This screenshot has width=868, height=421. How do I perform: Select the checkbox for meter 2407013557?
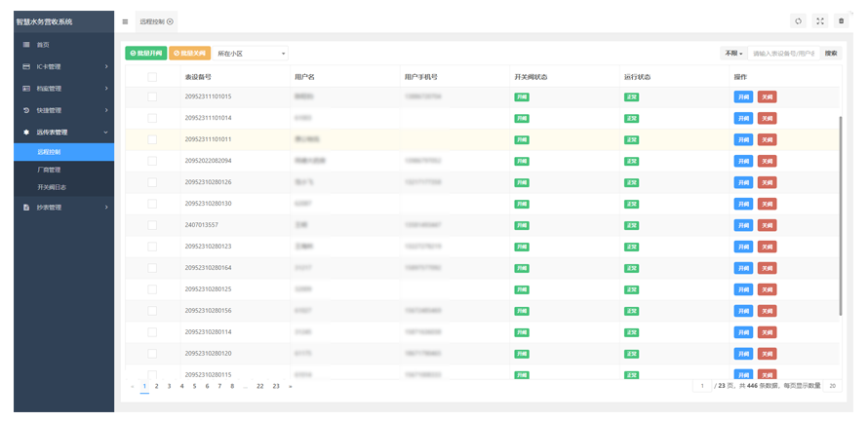152,225
